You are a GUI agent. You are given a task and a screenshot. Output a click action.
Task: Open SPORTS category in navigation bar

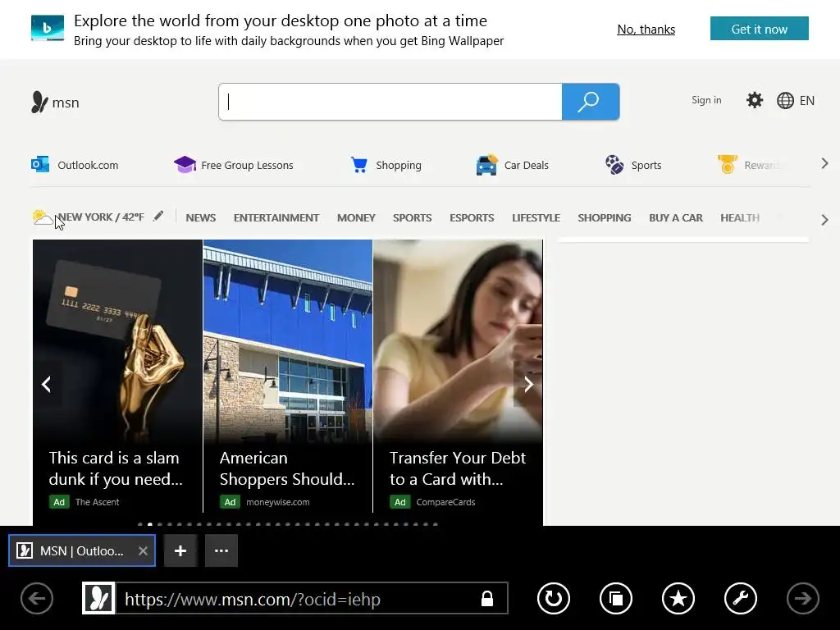pyautogui.click(x=412, y=217)
